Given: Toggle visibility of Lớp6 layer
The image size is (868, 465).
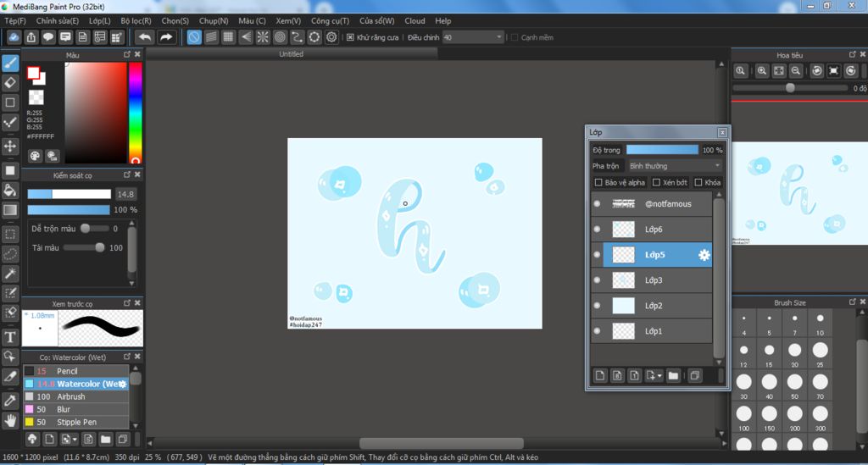Looking at the screenshot, I should [x=597, y=230].
